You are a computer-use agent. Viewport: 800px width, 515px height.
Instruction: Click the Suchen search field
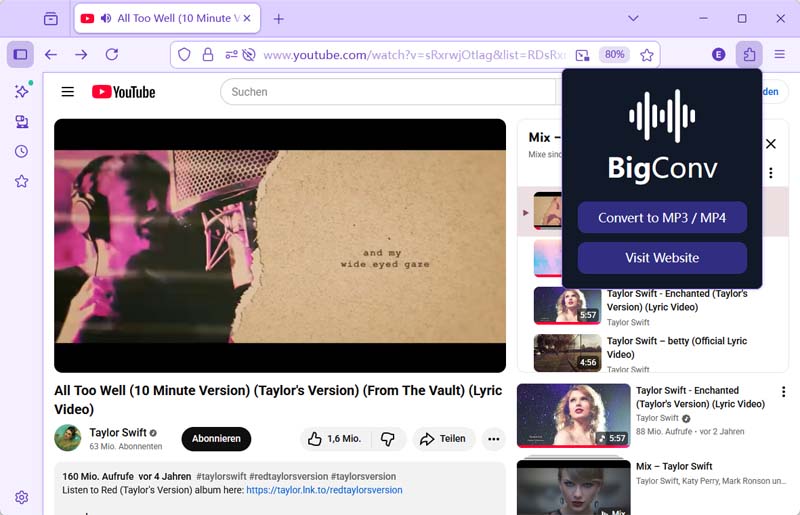point(388,92)
